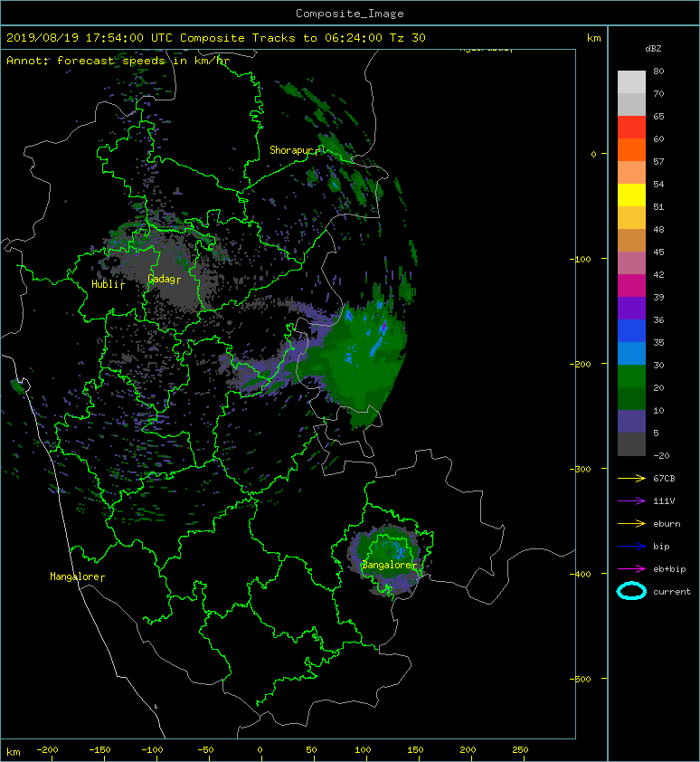Click the -400 tick on the vertical axis
The height and width of the screenshot is (762, 700).
pyautogui.click(x=580, y=574)
